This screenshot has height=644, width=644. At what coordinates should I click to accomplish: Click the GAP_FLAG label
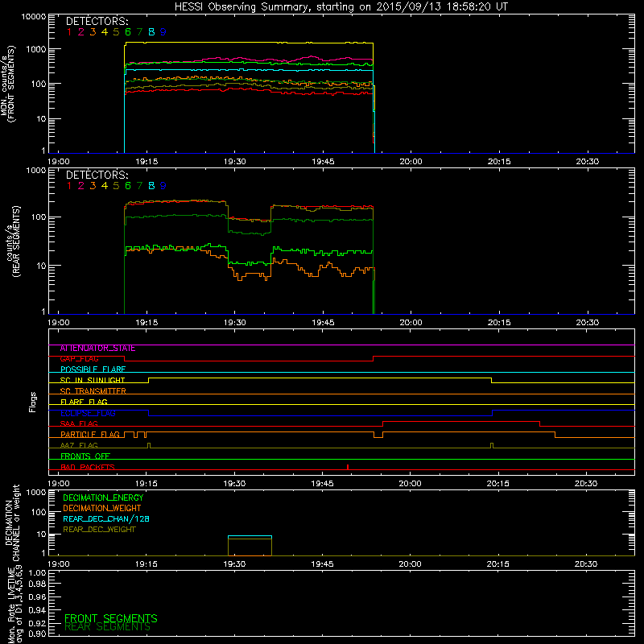(79, 359)
